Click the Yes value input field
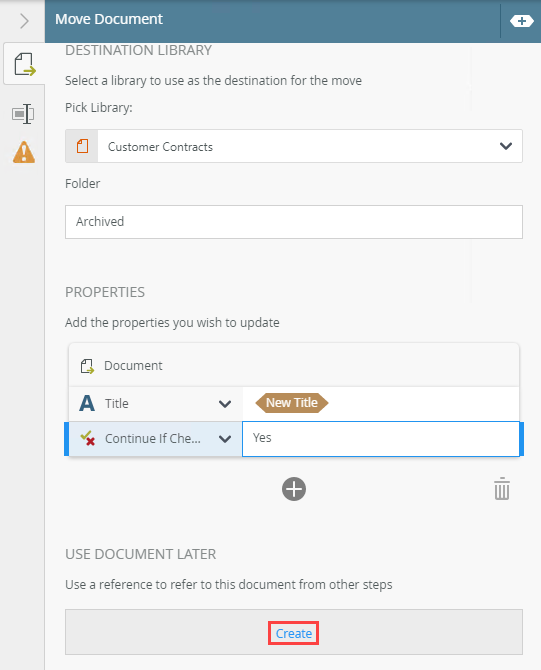Screen dimensions: 541x670 [381, 439]
